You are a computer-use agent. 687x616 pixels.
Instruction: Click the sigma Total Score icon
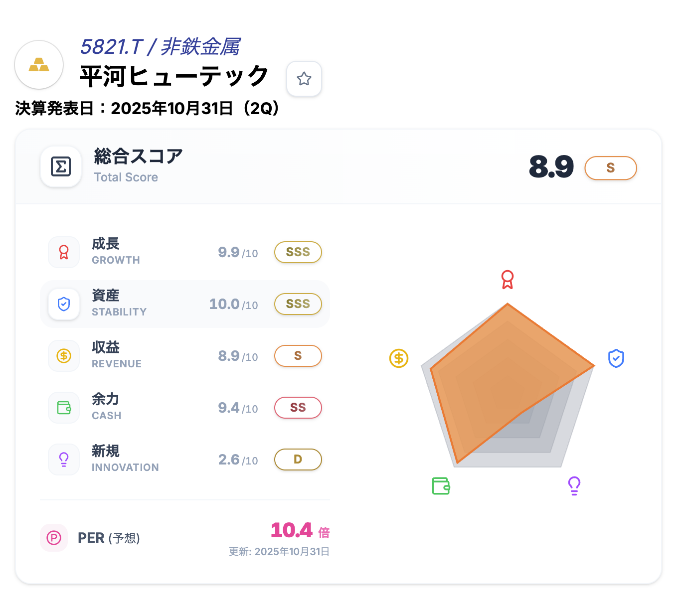click(x=61, y=166)
